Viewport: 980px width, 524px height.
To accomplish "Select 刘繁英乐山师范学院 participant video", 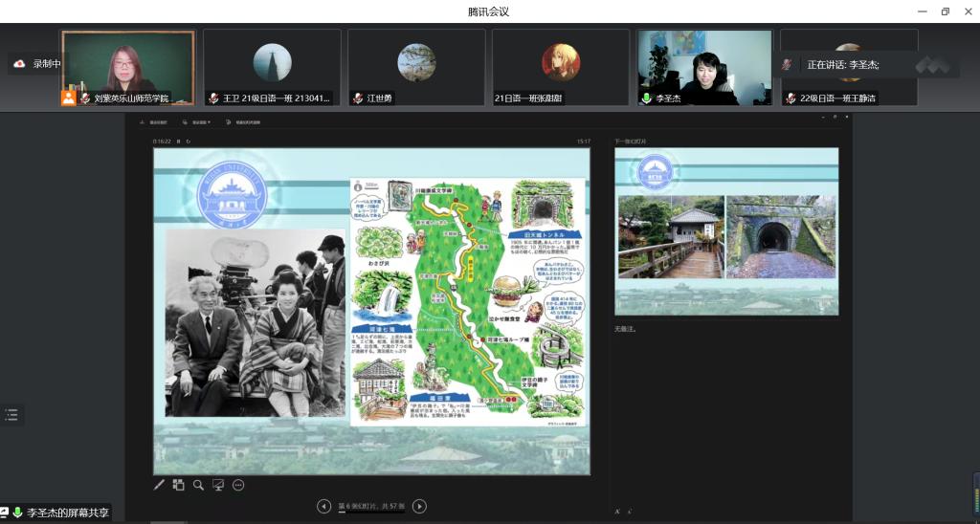I will pos(128,67).
